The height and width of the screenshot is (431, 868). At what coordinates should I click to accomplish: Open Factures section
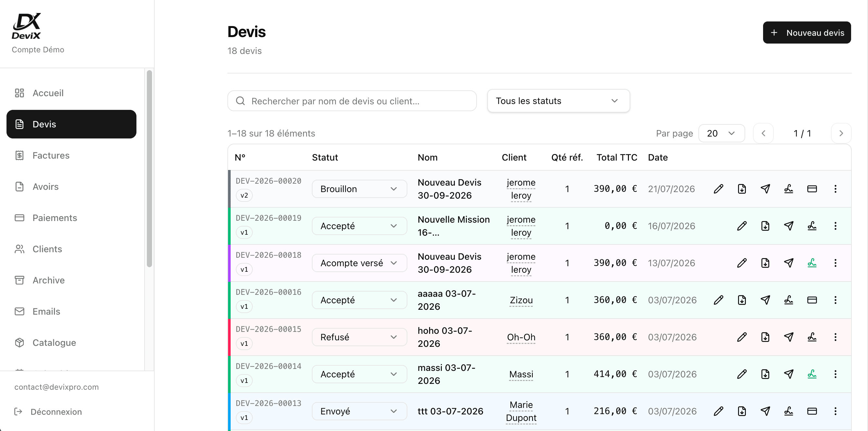coord(71,155)
